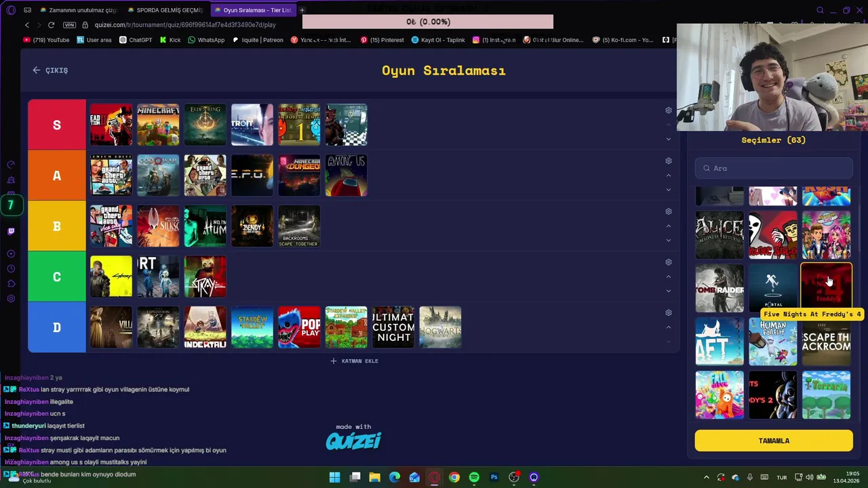The height and width of the screenshot is (488, 868).
Task: Select Alice Madness Returns from selections
Action: click(719, 235)
